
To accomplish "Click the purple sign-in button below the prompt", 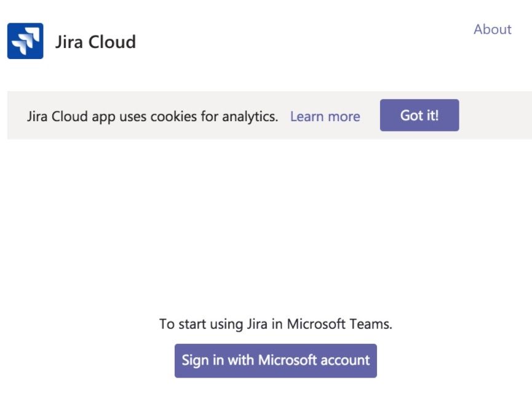I will (x=275, y=360).
